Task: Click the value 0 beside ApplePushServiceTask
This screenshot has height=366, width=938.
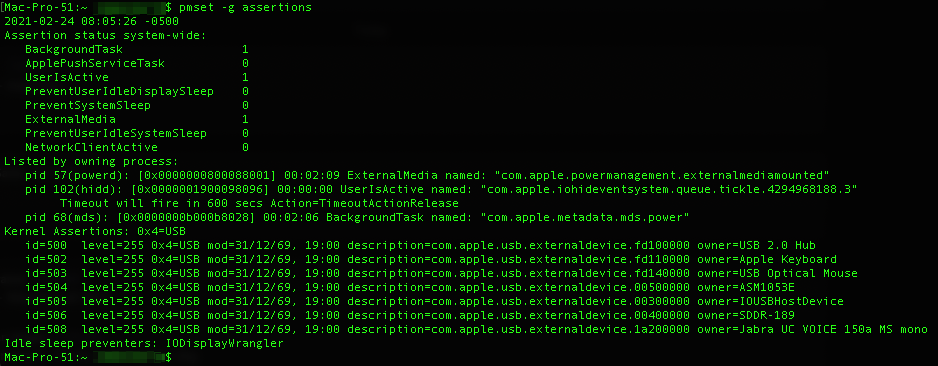Action: pos(245,63)
